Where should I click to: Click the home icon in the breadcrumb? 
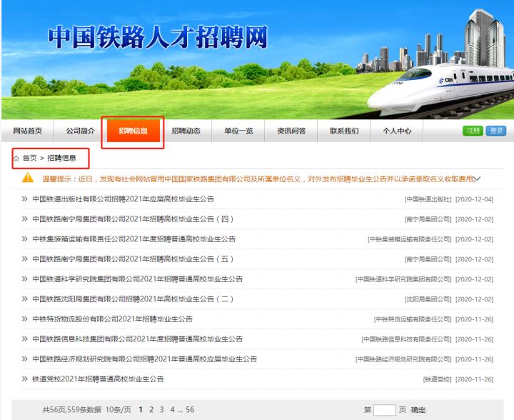16,159
